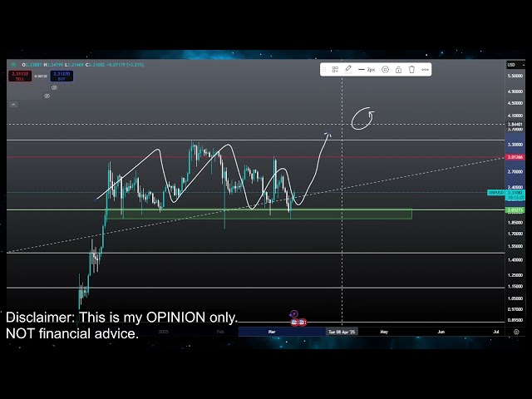Click the purple lightning event marker

point(293,314)
